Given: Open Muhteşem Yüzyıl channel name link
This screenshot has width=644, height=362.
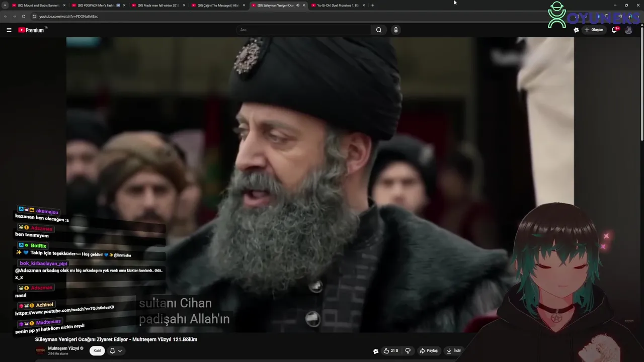Looking at the screenshot, I should click(x=63, y=348).
